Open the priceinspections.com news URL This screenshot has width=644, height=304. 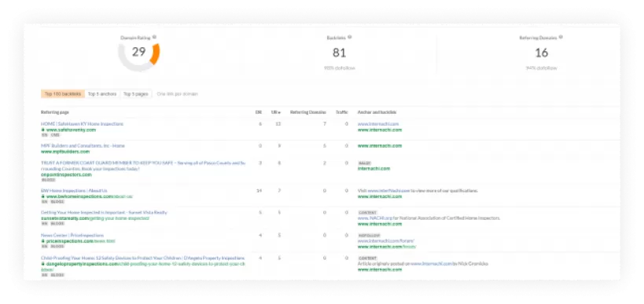coord(80,241)
